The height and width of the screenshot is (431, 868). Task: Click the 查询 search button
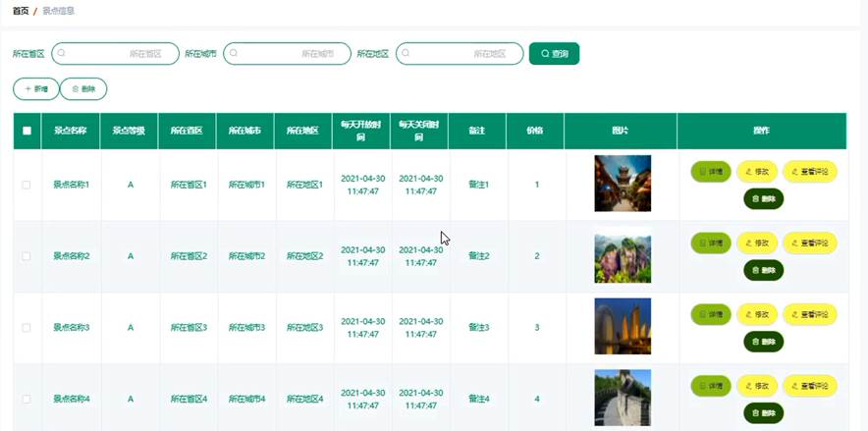pos(554,54)
